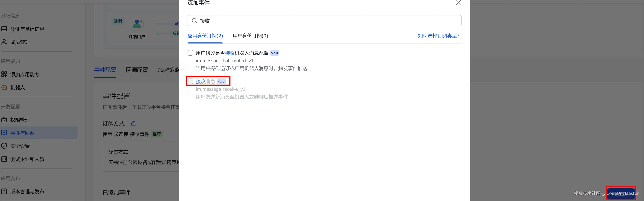644x201 pixels.
Task: Open 凭证与基础信息 sidebar icon
Action: click(4, 29)
